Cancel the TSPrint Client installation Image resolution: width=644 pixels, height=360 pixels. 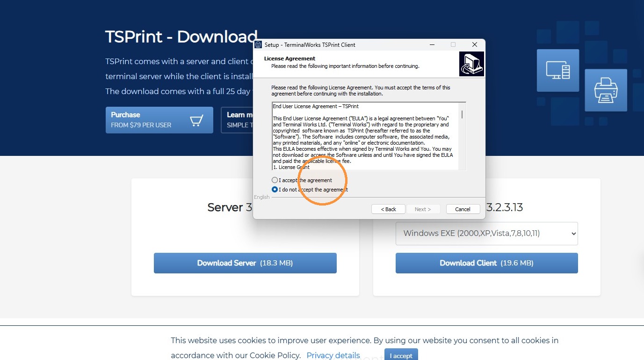[x=463, y=209]
